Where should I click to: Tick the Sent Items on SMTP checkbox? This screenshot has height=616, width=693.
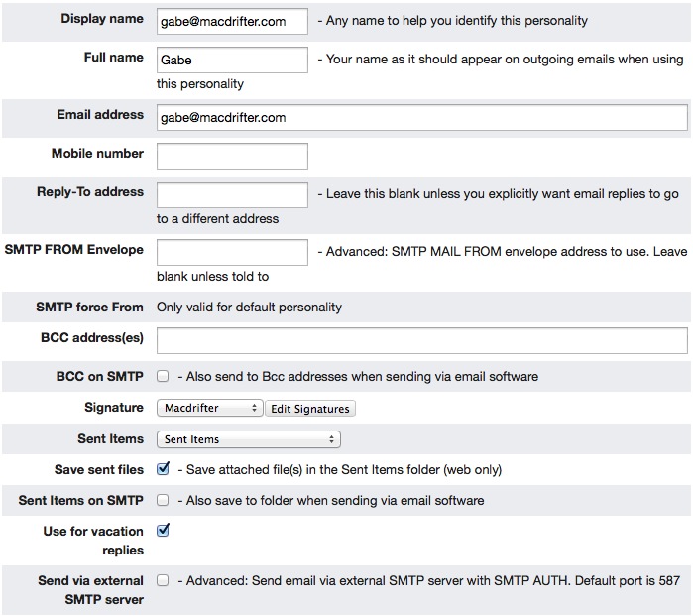point(163,500)
